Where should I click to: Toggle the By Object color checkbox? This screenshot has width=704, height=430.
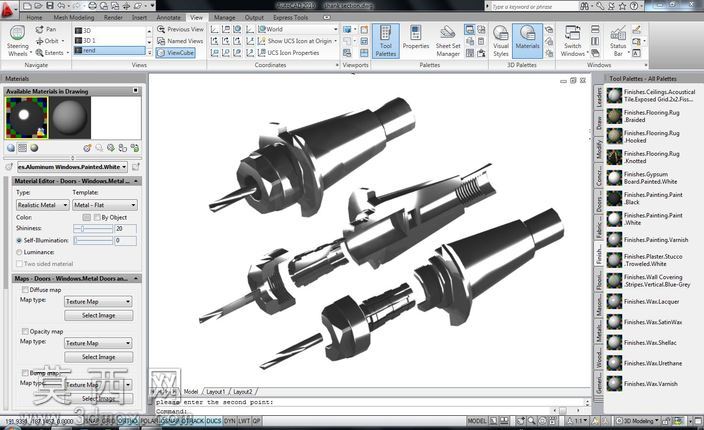[97, 217]
